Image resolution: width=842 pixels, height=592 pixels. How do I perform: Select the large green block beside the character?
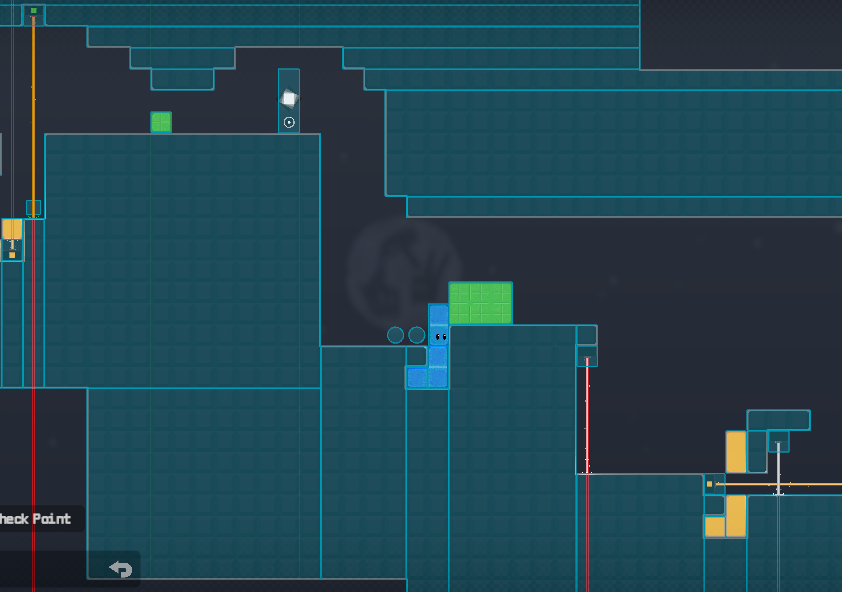(x=481, y=304)
